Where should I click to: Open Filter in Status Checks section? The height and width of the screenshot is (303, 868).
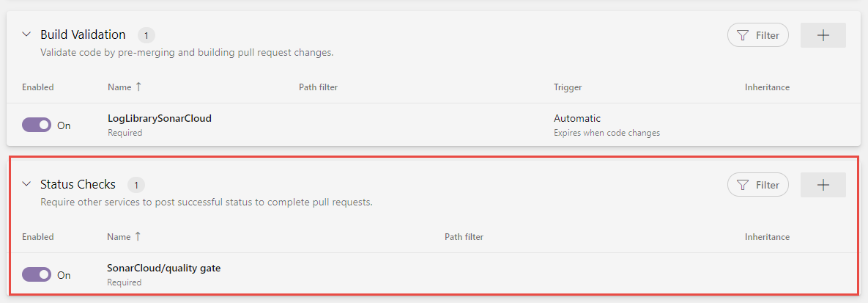tap(757, 185)
